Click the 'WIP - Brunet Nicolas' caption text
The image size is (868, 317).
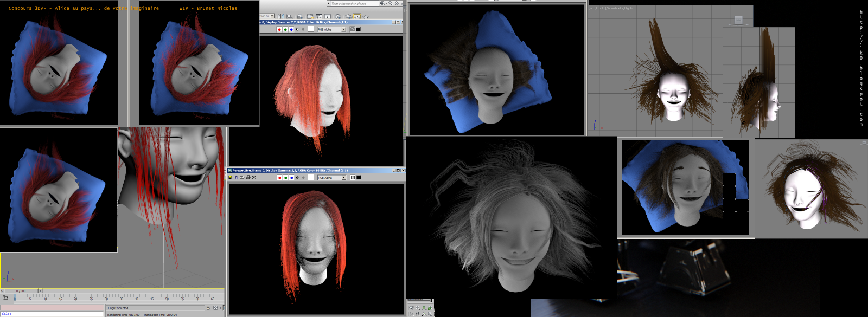click(x=208, y=8)
